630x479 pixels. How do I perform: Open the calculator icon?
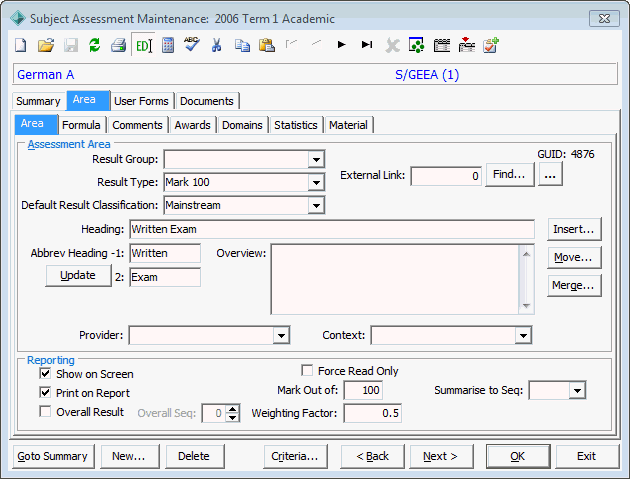click(x=168, y=45)
